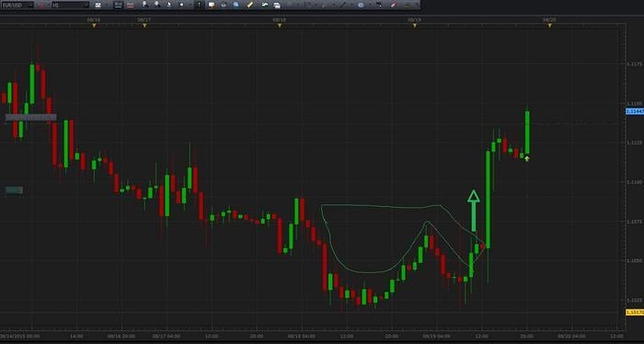The width and height of the screenshot is (644, 344).
Task: Click the red icon beside the symbol selector
Action: (41, 5)
